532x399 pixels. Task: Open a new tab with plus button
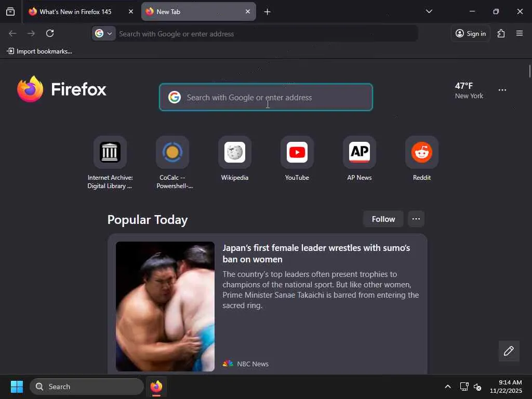point(267,12)
